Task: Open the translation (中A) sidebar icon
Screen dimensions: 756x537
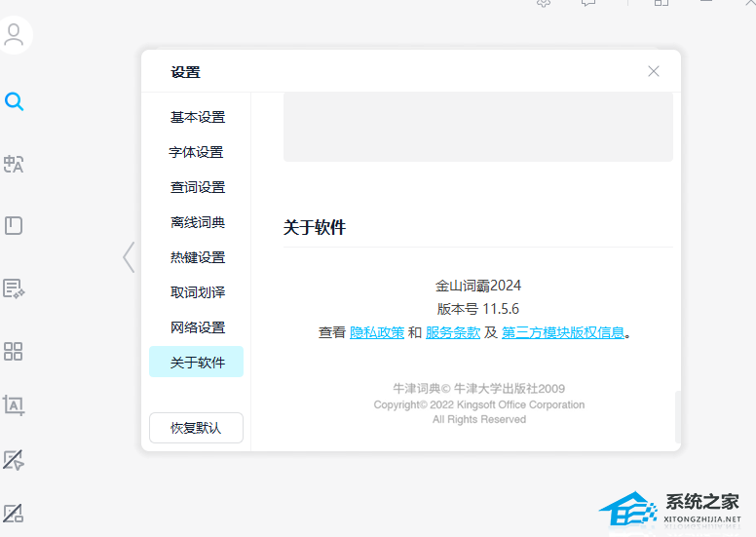Action: click(x=14, y=164)
